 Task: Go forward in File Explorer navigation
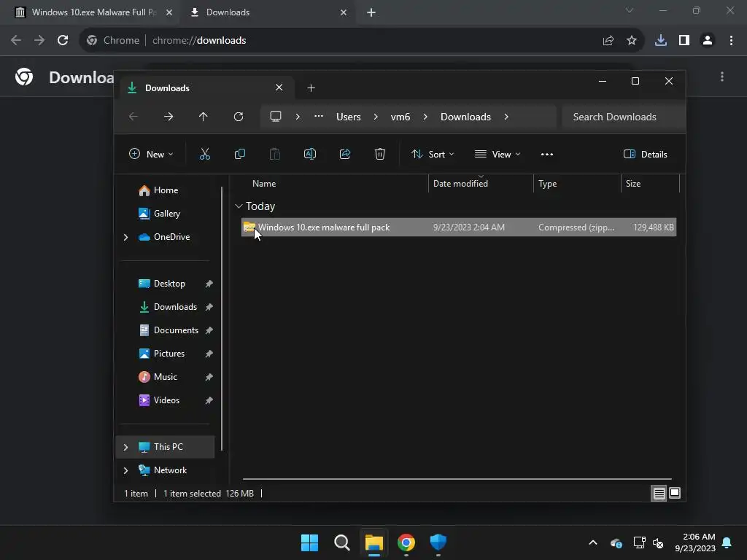pos(169,117)
